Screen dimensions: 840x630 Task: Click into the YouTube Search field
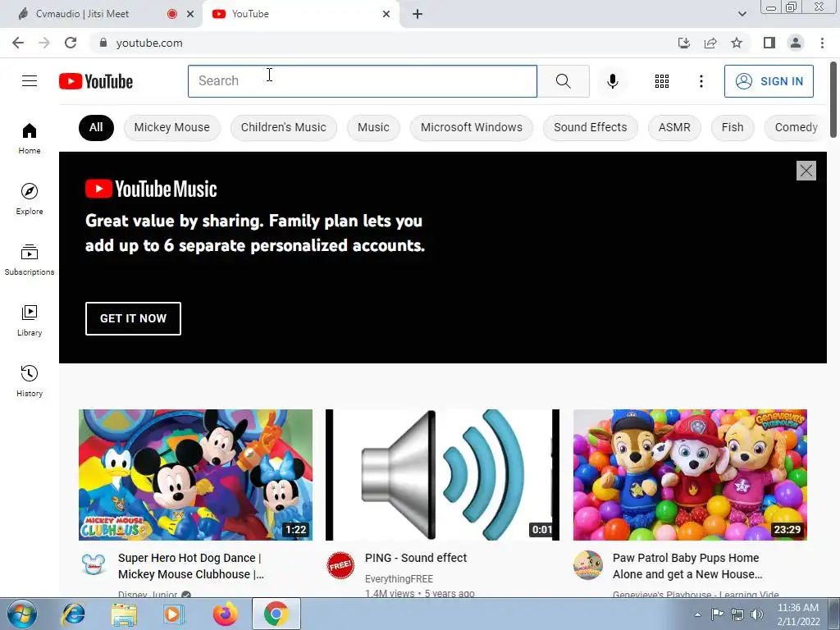(363, 81)
